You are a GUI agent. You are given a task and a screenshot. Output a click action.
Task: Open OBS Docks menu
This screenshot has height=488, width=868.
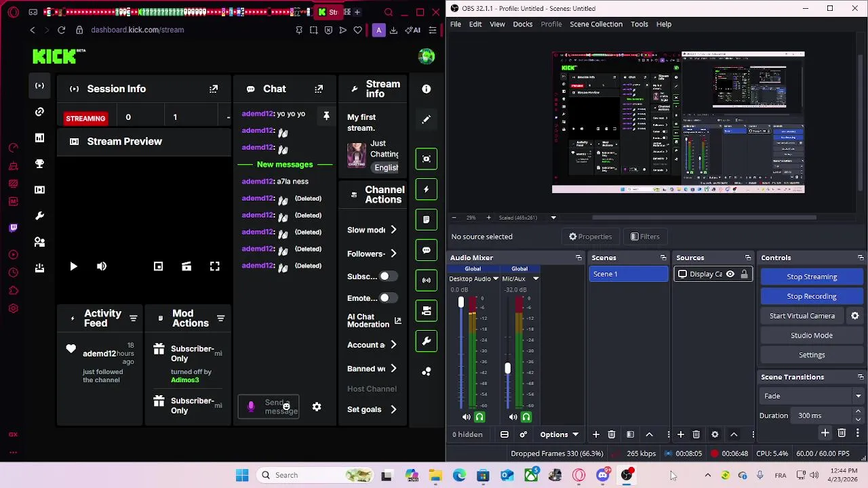pyautogui.click(x=522, y=24)
